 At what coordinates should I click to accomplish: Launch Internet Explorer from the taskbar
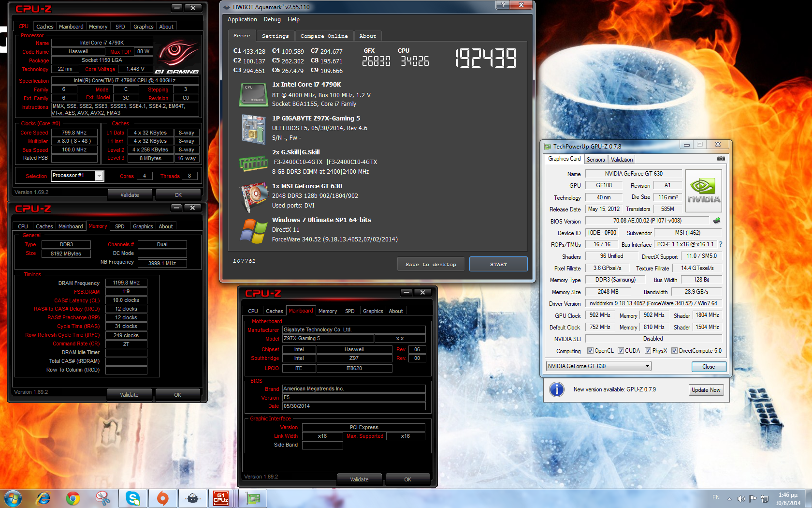coord(43,498)
